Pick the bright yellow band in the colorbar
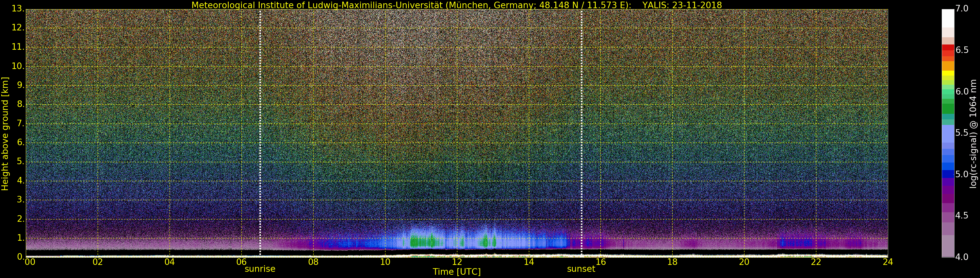 pyautogui.click(x=948, y=73)
